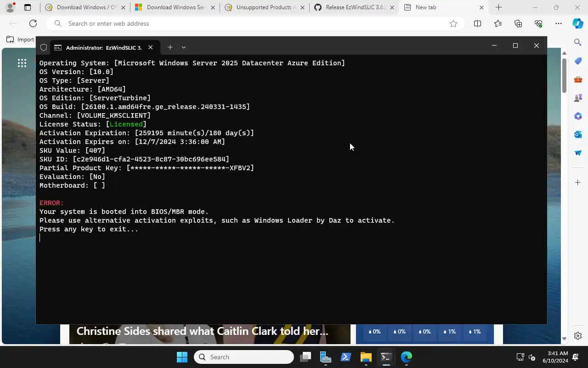
Task: Open the Favorites list icon
Action: coord(498,23)
